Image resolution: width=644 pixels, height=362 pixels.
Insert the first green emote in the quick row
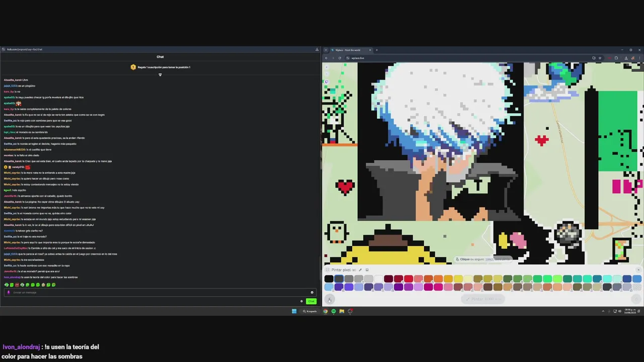(x=7, y=285)
